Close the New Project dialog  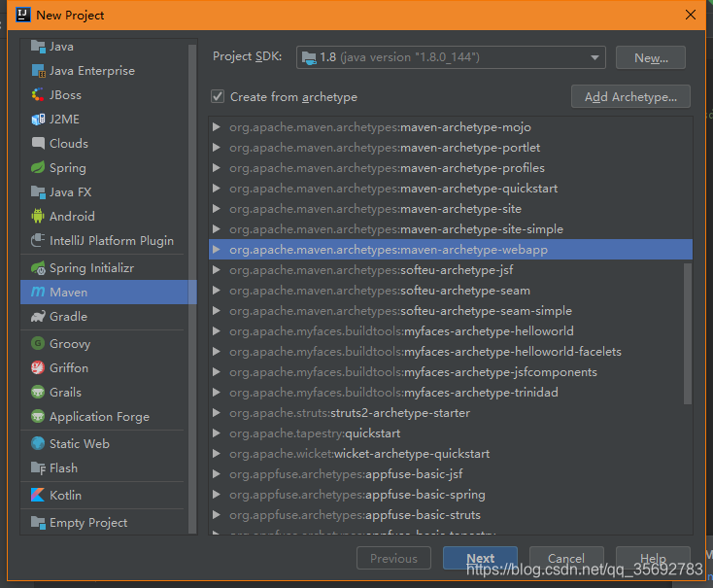(691, 15)
